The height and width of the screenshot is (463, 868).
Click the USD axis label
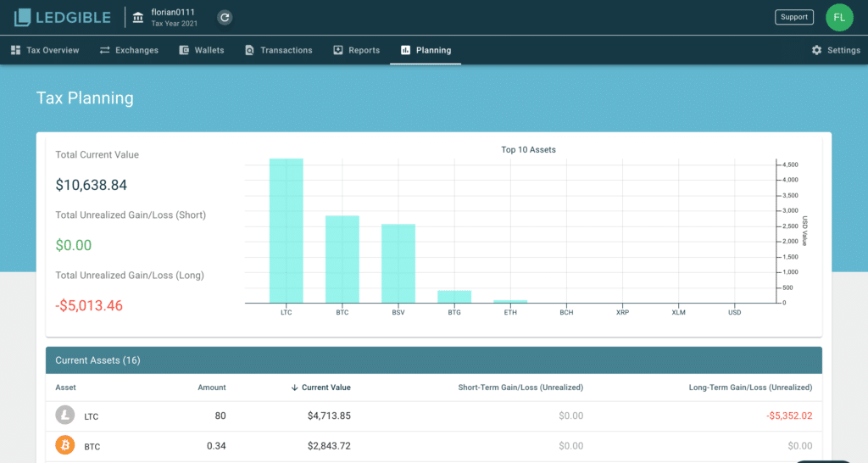(x=735, y=312)
